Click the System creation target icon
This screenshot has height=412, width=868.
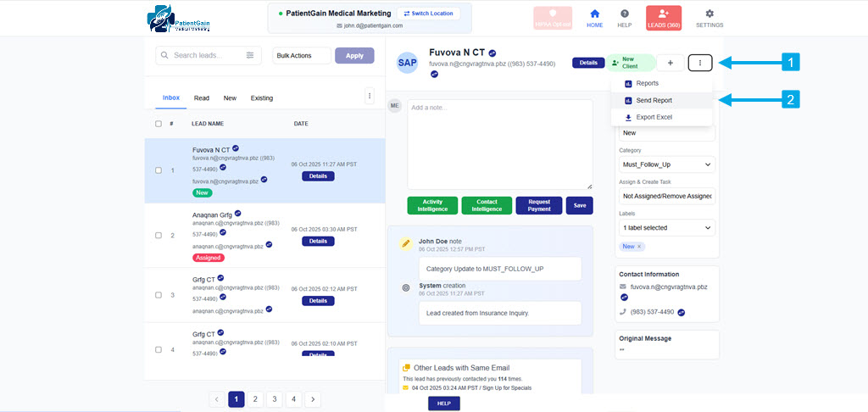coord(406,288)
